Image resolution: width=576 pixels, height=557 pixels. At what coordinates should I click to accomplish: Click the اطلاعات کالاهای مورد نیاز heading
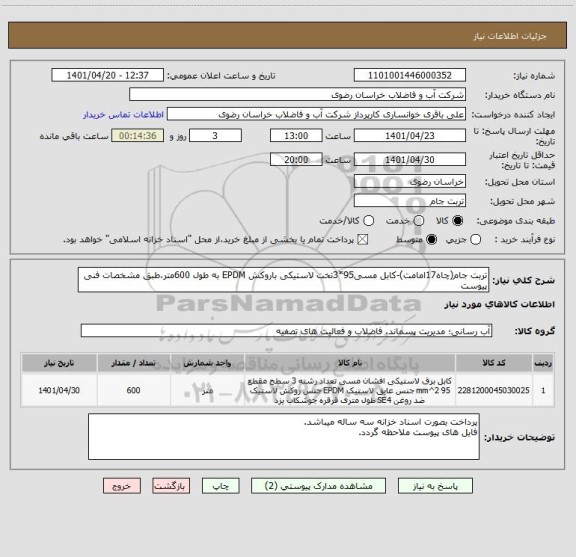[500, 304]
